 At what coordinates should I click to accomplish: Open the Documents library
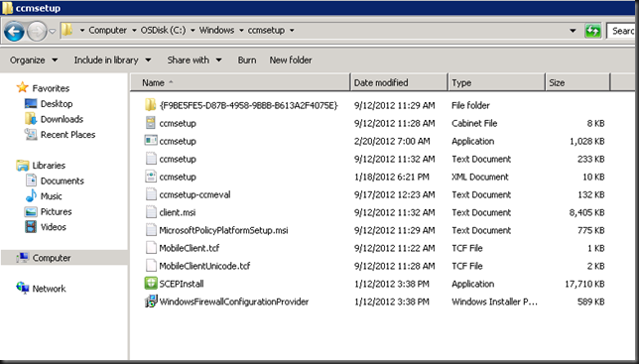coord(62,181)
